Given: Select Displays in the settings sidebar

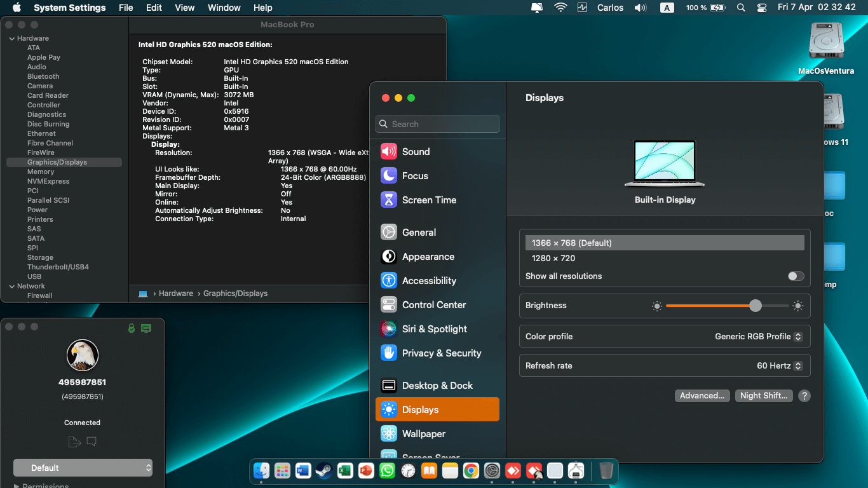Looking at the screenshot, I should click(x=437, y=410).
